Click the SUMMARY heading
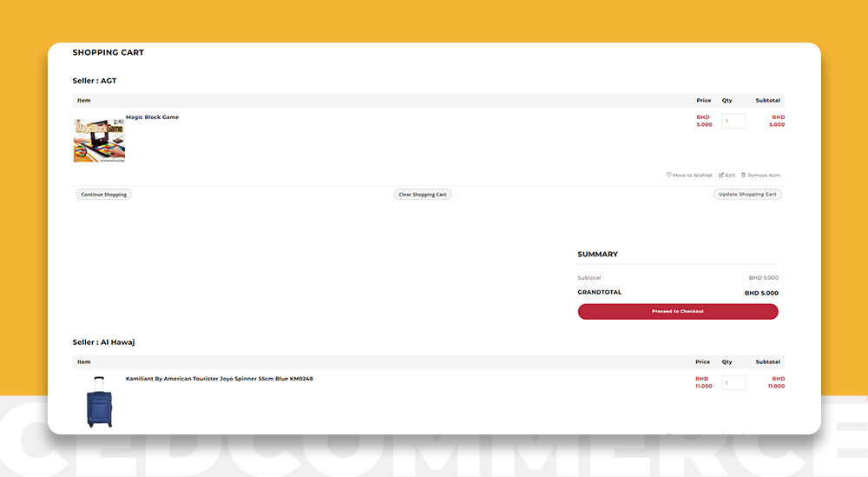The width and height of the screenshot is (868, 477). (x=597, y=254)
